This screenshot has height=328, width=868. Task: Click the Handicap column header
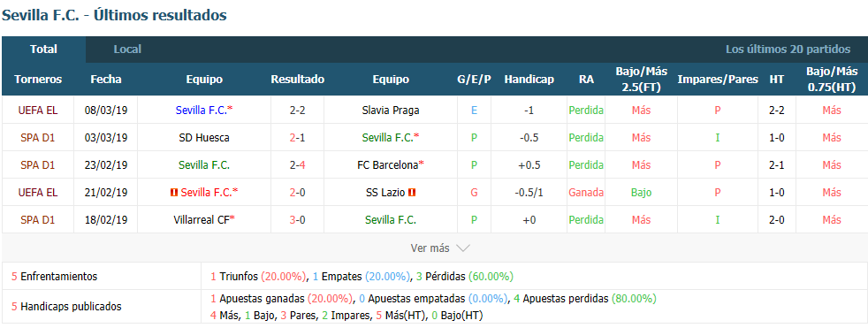tap(529, 80)
